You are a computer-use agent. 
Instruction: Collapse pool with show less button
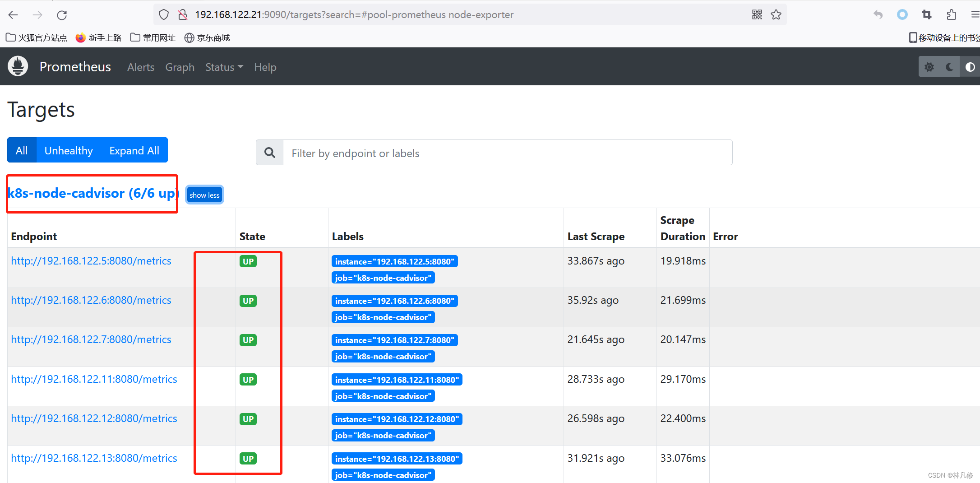[204, 195]
